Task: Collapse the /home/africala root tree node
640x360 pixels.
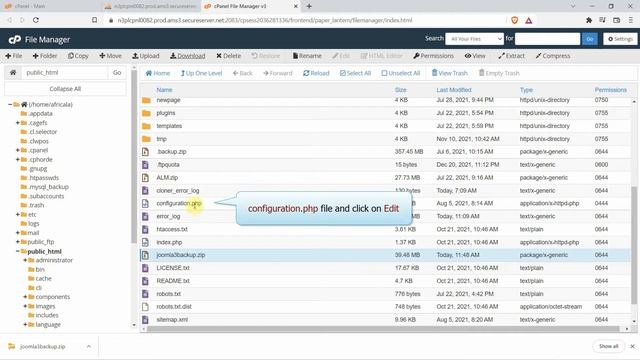Action: coord(10,104)
